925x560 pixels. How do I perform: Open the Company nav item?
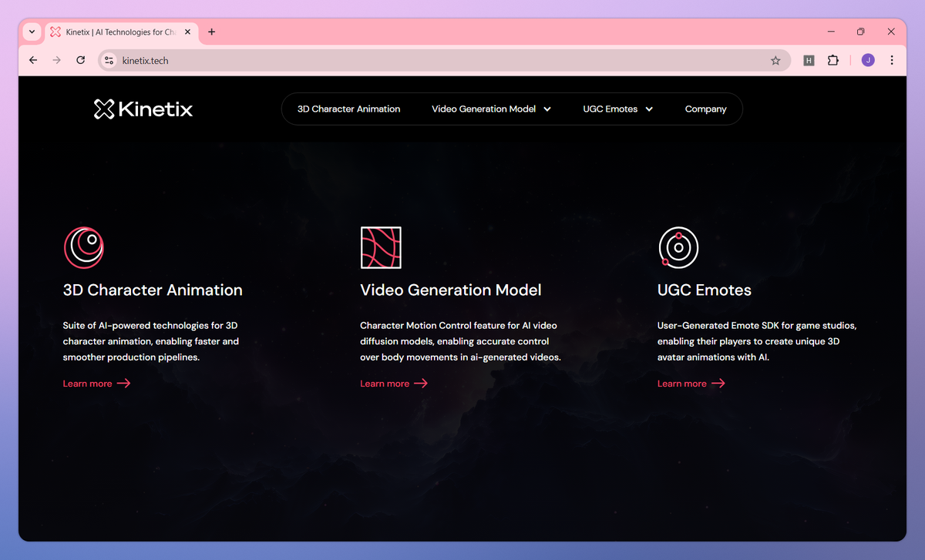pyautogui.click(x=706, y=109)
